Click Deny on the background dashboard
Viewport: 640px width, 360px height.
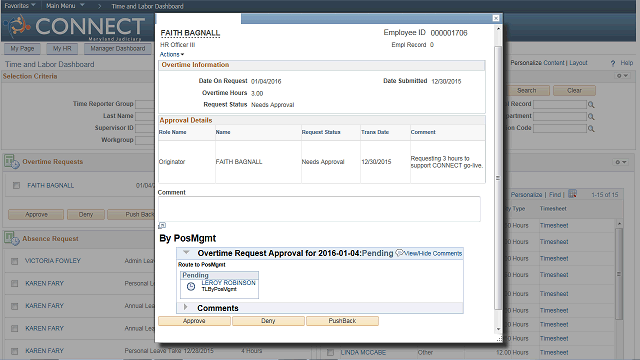pos(86,214)
